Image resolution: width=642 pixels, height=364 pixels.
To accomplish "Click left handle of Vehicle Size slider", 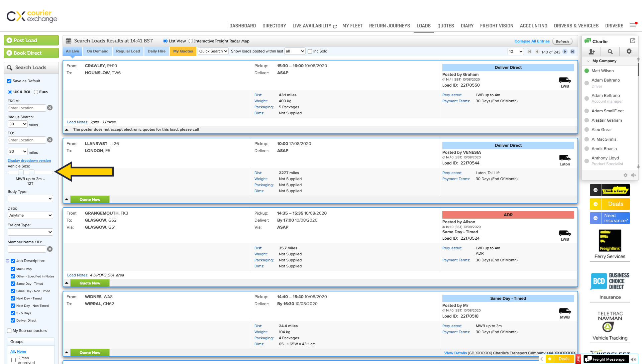I will pyautogui.click(x=21, y=172).
